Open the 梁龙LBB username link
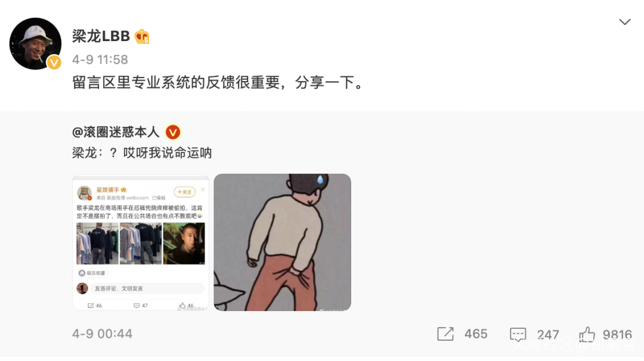 click(101, 36)
